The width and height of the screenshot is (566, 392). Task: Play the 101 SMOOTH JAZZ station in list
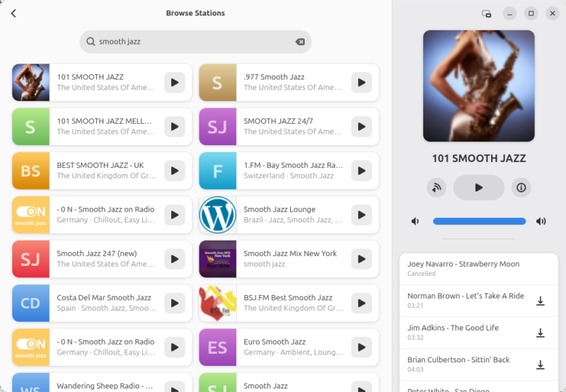coord(175,83)
